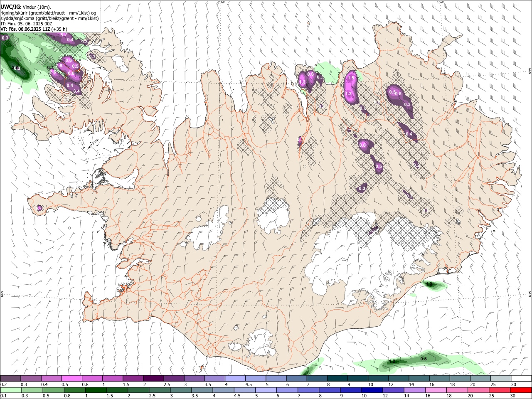
Task: Click the '20W' longitude label at top
Action: 221,2
